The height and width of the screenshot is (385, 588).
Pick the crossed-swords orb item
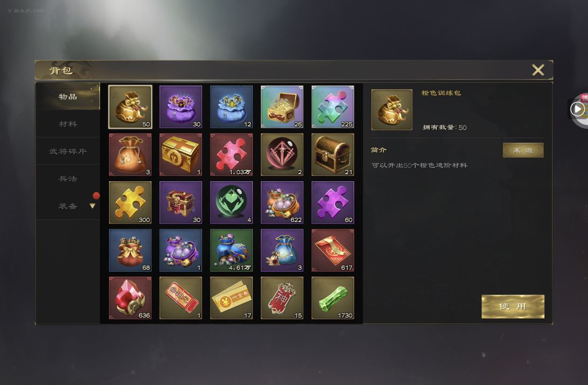point(282,155)
